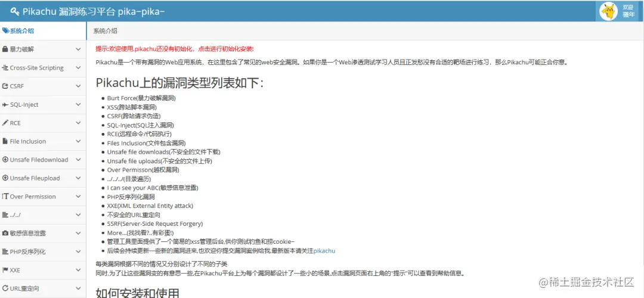Click the XSS(跨站脚本漏洞) list item
The height and width of the screenshot is (298, 644).
tap(132, 107)
